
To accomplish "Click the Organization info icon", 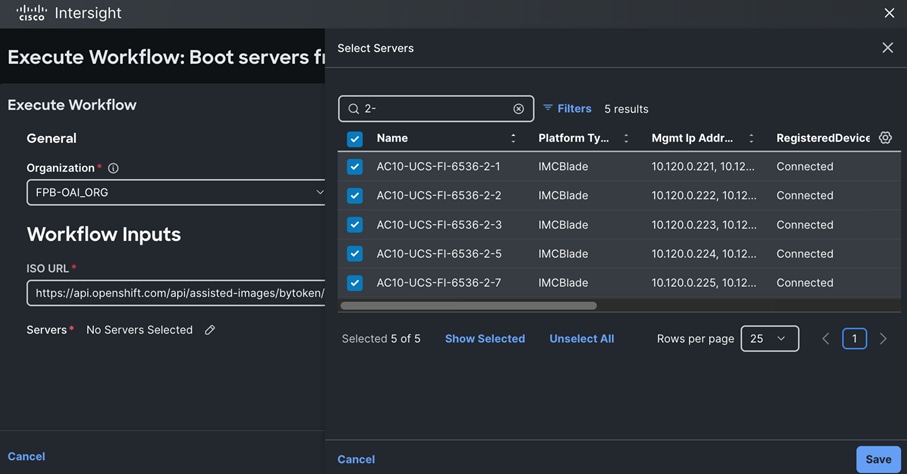I will coord(113,168).
